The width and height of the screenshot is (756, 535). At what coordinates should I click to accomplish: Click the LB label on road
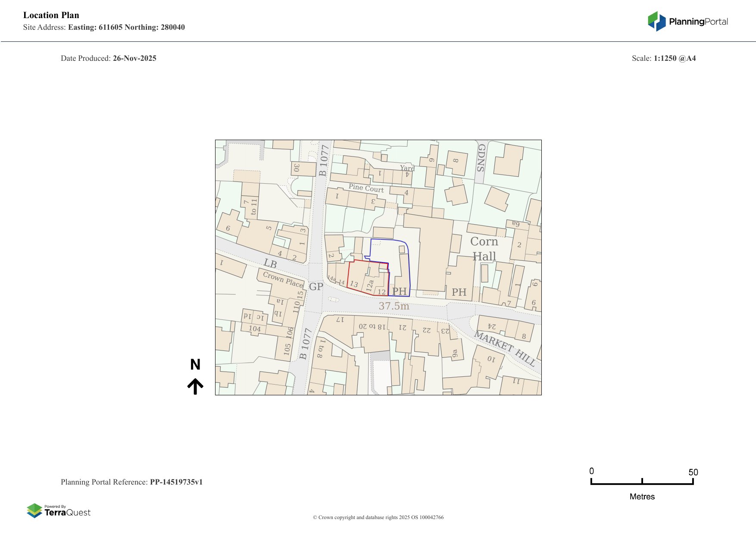click(x=270, y=263)
